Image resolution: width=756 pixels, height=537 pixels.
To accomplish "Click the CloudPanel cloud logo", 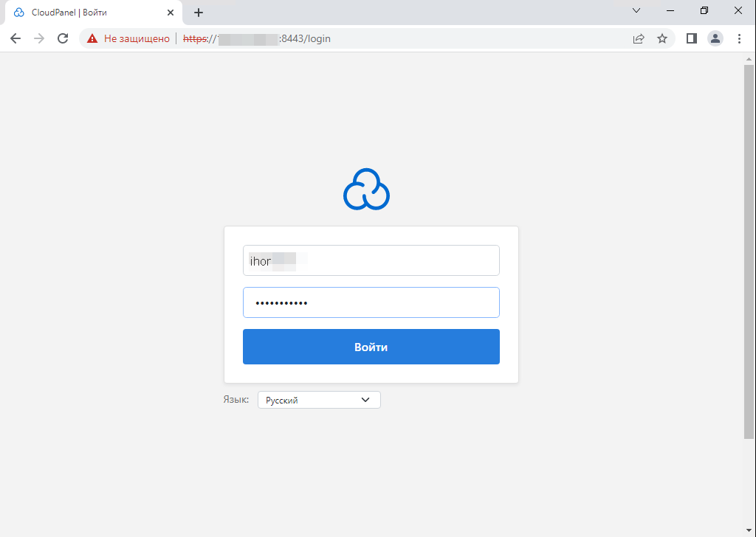I will point(365,189).
